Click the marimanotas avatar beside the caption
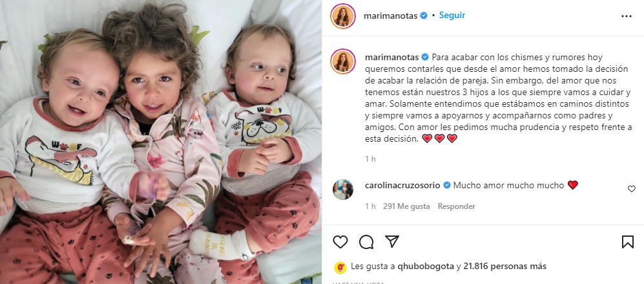The image size is (644, 284). tap(342, 61)
